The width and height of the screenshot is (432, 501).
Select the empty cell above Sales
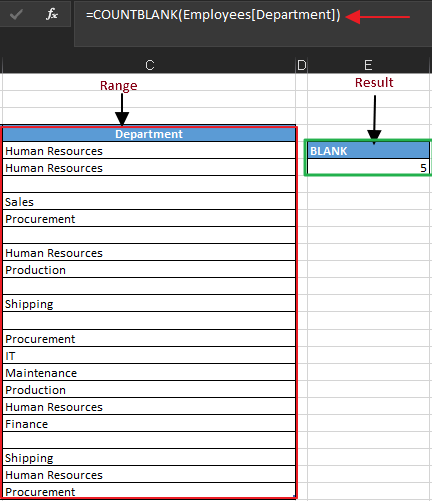coord(149,184)
